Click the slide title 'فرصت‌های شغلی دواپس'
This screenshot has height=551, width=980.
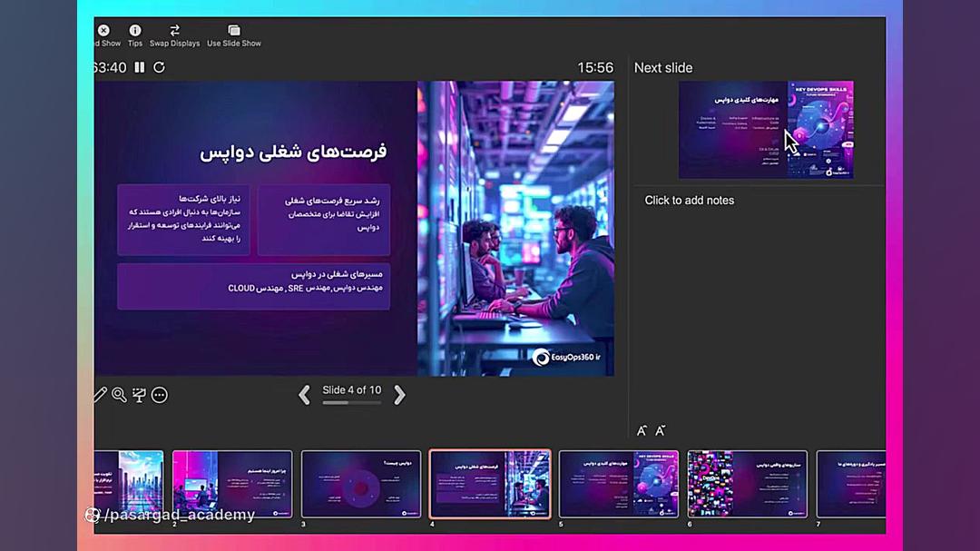(293, 152)
